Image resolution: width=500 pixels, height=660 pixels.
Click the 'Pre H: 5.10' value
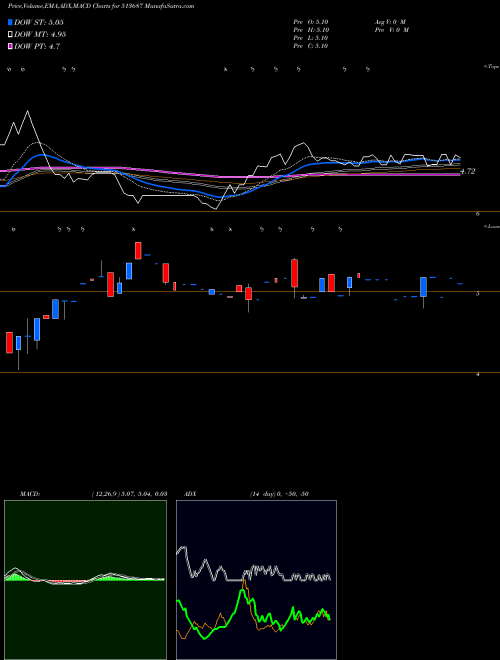click(311, 30)
